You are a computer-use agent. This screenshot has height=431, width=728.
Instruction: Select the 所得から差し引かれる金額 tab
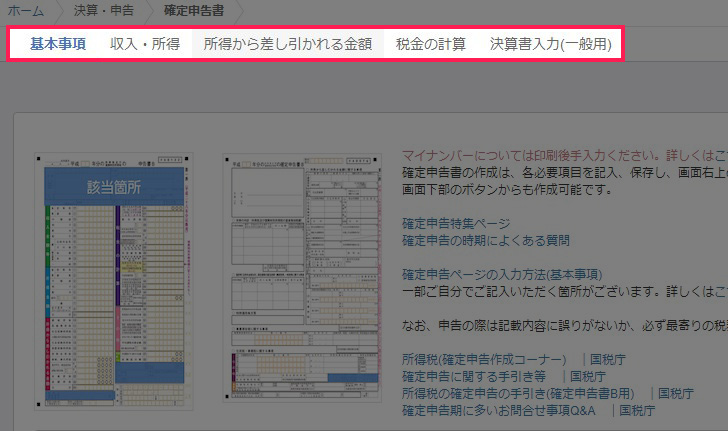click(287, 45)
